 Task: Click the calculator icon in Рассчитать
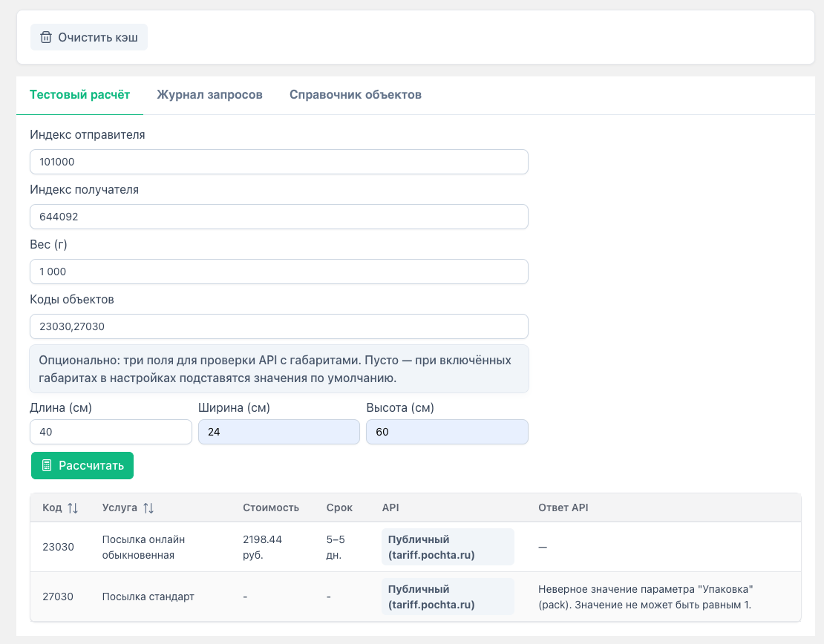point(47,465)
